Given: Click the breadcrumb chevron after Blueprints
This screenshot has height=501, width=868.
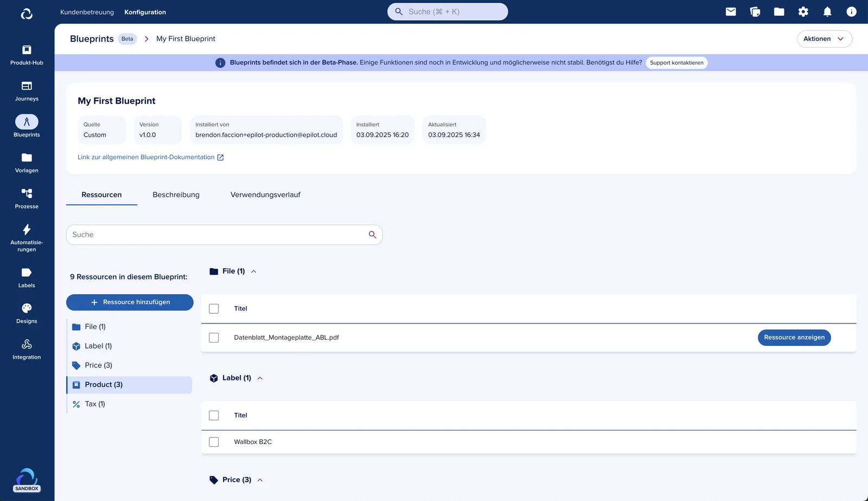Looking at the screenshot, I should pos(146,39).
